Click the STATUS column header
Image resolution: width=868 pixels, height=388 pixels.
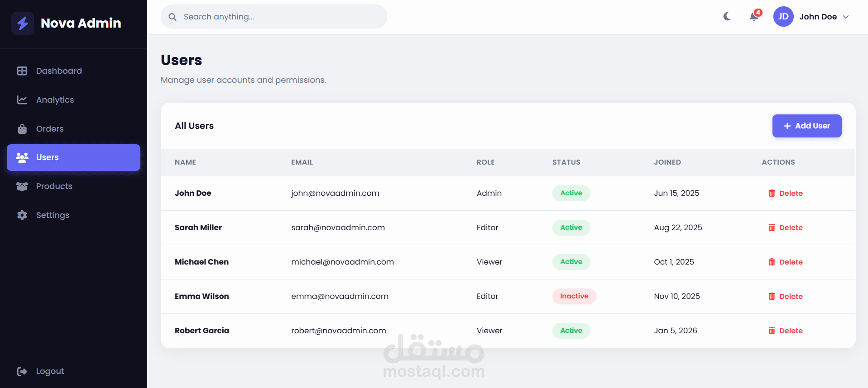pyautogui.click(x=566, y=162)
